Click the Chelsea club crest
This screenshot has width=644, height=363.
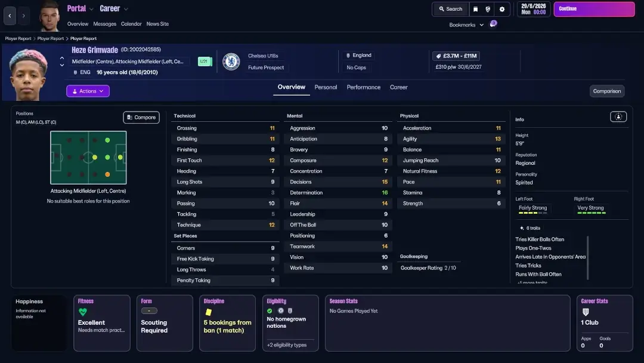coord(231,61)
